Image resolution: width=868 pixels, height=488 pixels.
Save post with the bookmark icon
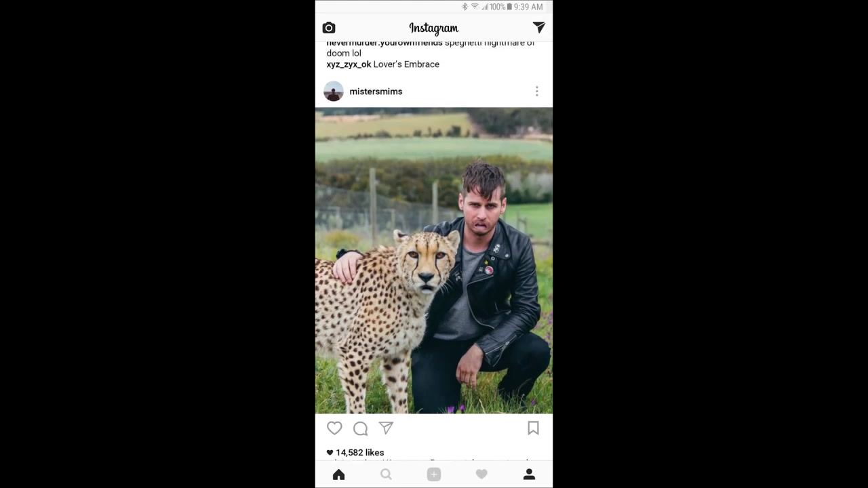click(x=533, y=428)
